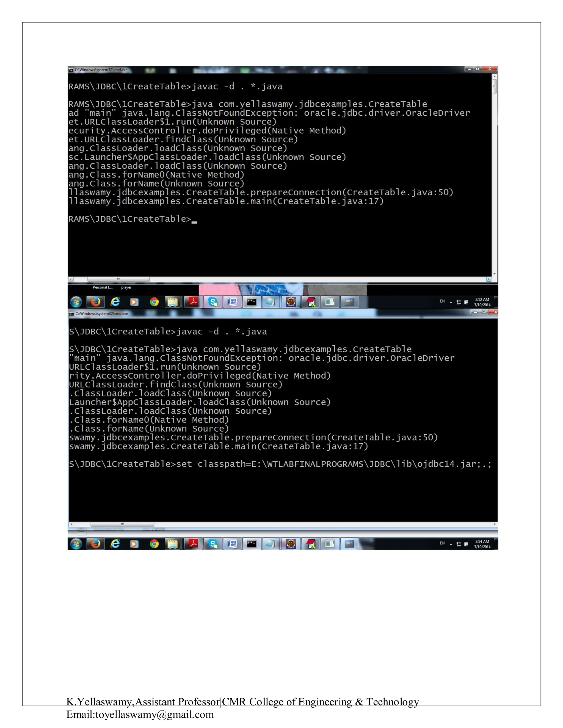The height and width of the screenshot is (728, 563).
Task: Show hidden tray icons beside the 2:12 AM clock
Action: (x=451, y=302)
